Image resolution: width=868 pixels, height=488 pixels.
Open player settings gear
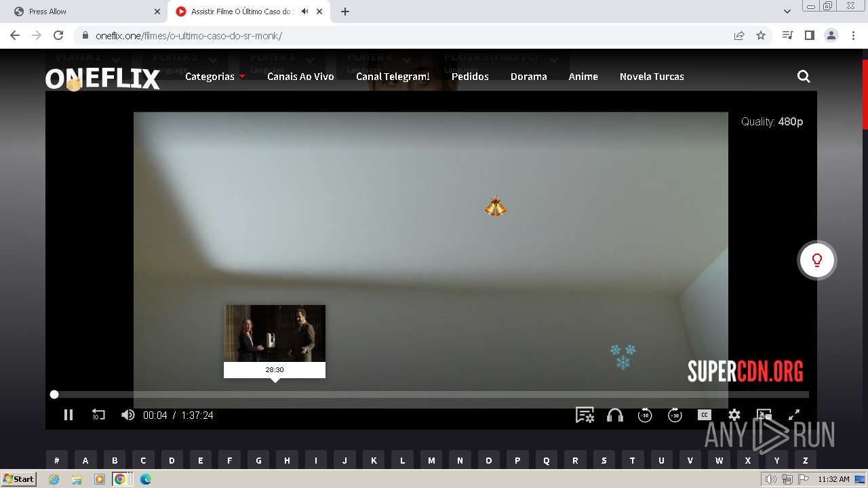(734, 415)
